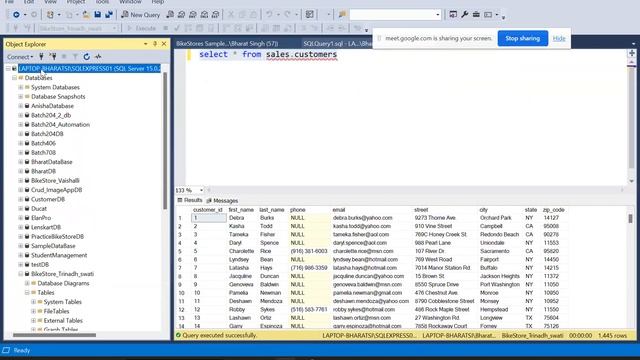This screenshot has width=640, height=360.
Task: Open the Connect dropdown in Object Explorer
Action: [20, 57]
